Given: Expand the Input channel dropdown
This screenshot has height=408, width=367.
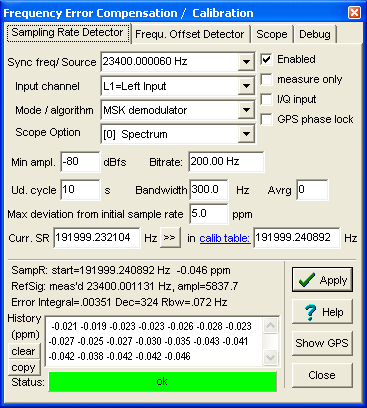Looking at the screenshot, I should coord(246,86).
